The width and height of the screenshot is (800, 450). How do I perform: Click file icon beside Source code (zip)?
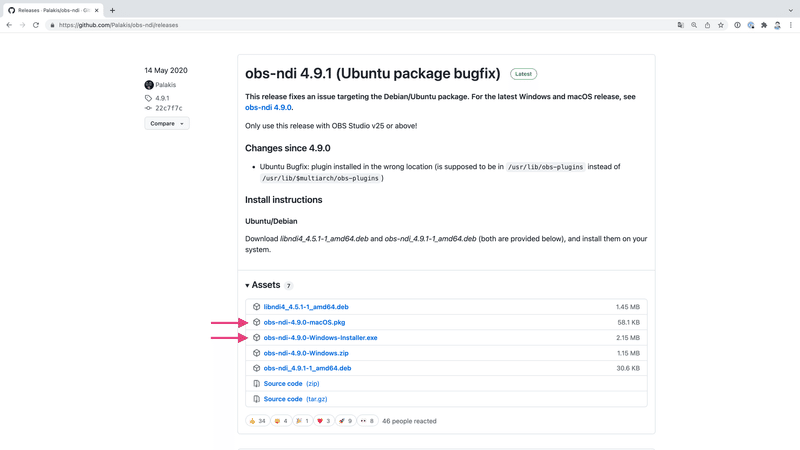point(257,384)
